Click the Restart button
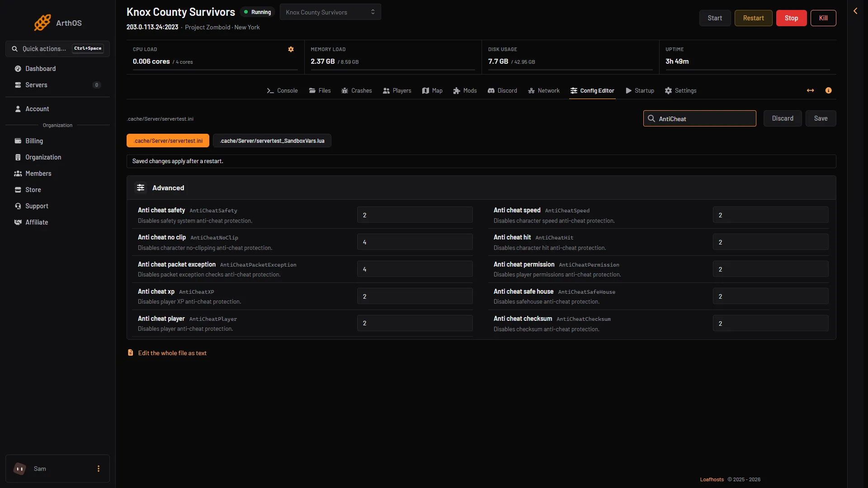The width and height of the screenshot is (868, 488). 753,18
